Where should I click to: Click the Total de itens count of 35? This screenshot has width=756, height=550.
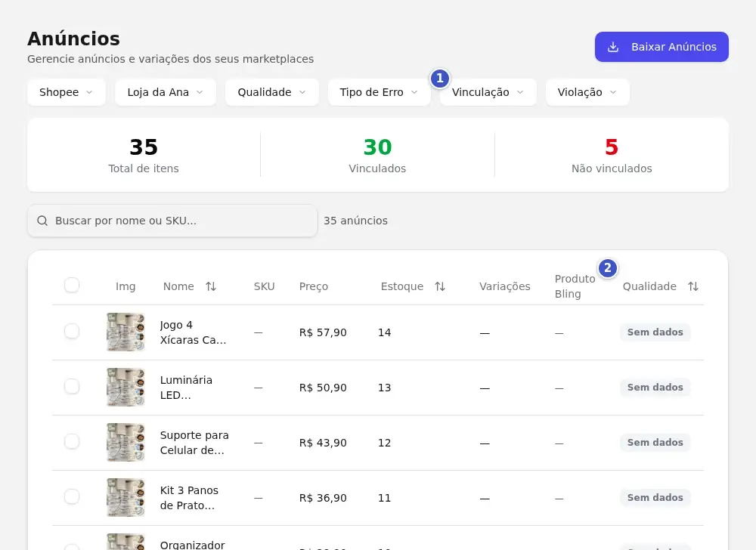[x=144, y=147]
